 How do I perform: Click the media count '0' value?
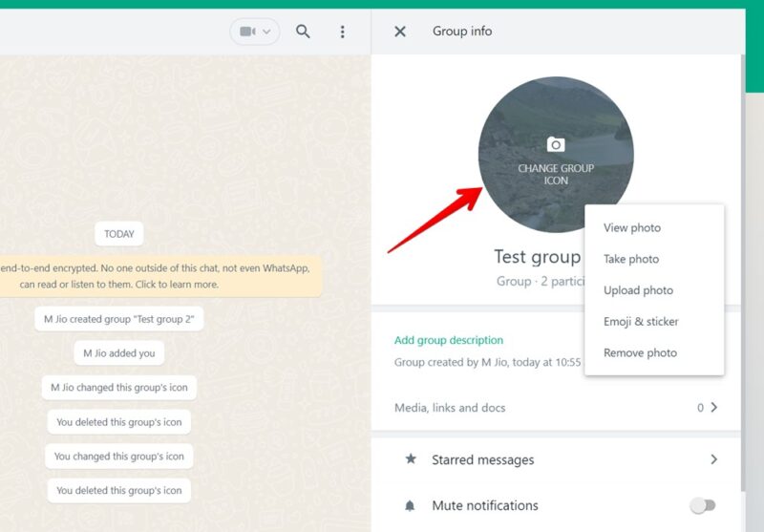(x=700, y=408)
